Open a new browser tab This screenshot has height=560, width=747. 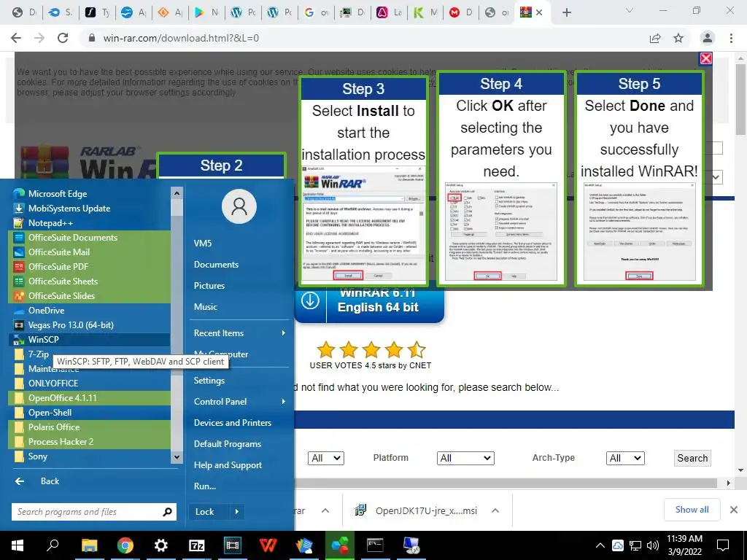coord(566,12)
